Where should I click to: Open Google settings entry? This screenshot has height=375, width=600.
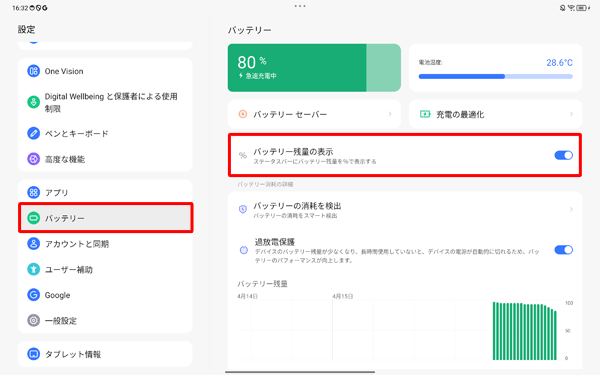[105, 295]
